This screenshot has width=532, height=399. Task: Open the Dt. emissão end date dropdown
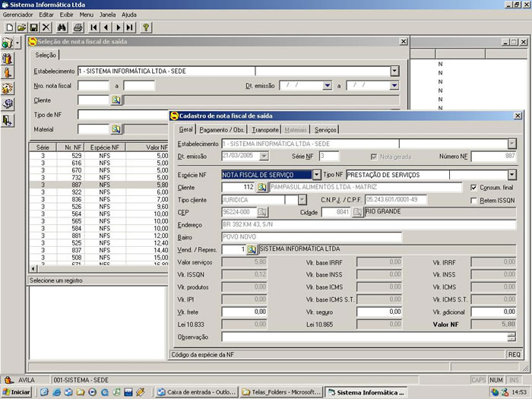point(394,85)
